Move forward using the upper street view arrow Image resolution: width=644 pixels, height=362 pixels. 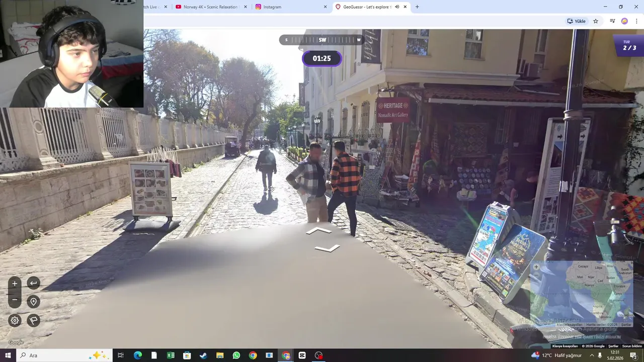[x=319, y=231]
